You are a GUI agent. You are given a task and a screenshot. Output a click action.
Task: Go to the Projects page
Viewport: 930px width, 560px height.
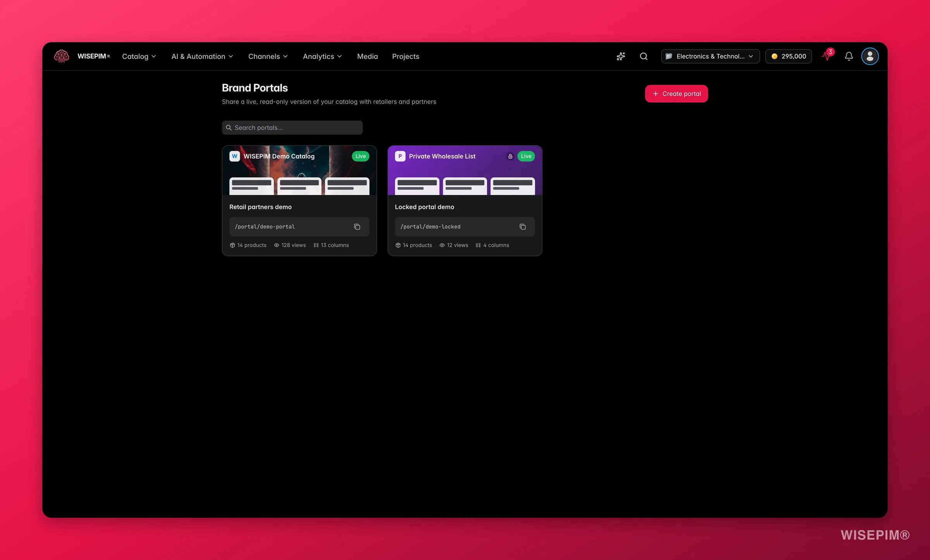click(x=405, y=56)
